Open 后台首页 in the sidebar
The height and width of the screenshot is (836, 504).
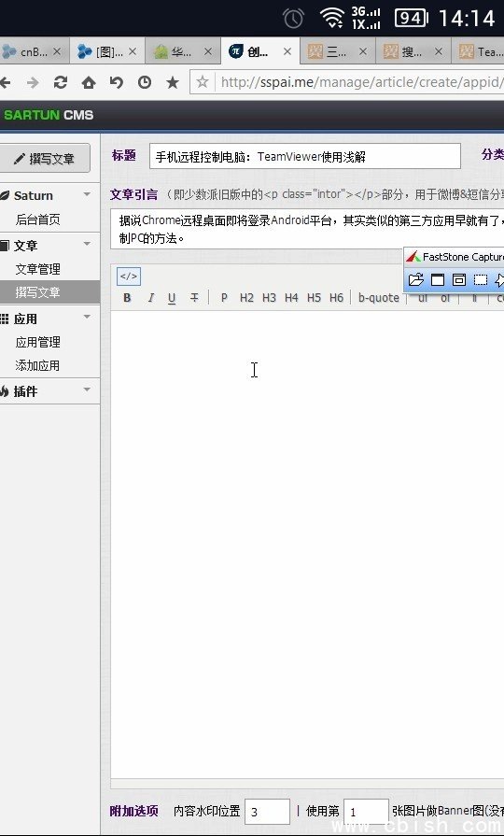tap(38, 220)
